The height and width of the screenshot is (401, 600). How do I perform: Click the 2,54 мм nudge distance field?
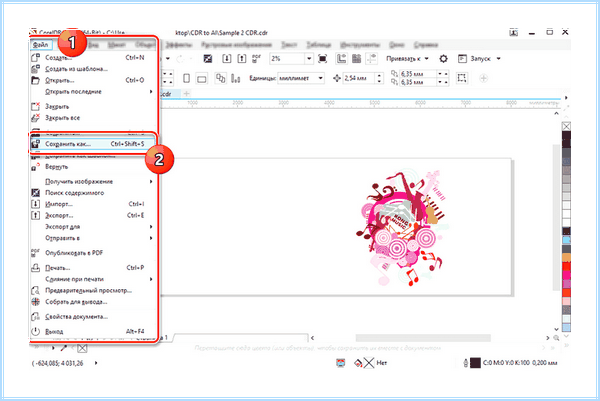tap(359, 78)
